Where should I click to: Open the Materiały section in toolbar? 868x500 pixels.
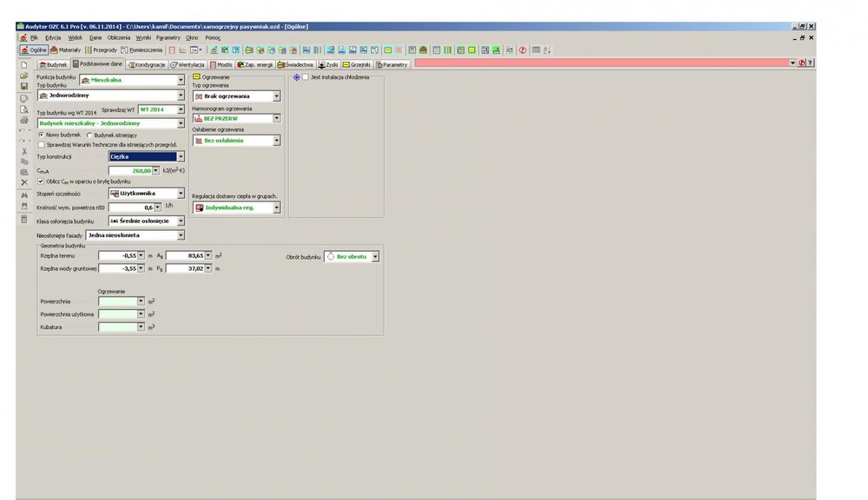[67, 50]
